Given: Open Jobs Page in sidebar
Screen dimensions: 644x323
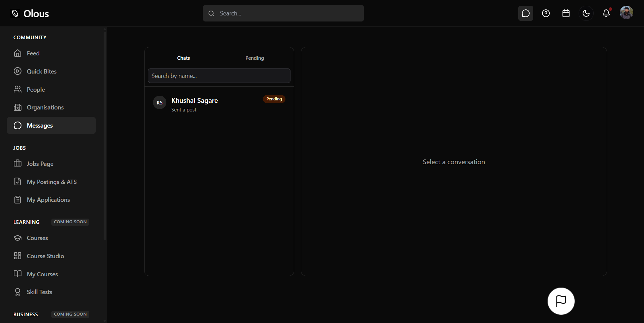Looking at the screenshot, I should tap(51, 164).
